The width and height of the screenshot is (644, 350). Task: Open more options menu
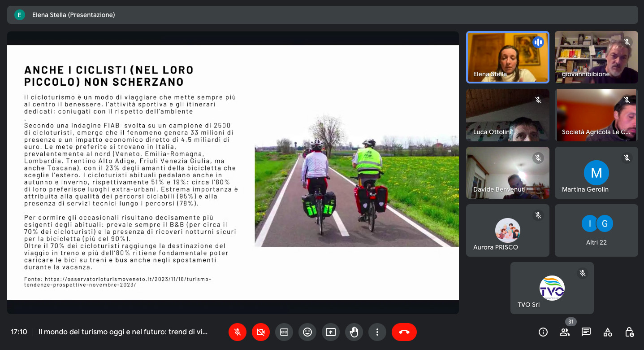pyautogui.click(x=377, y=332)
